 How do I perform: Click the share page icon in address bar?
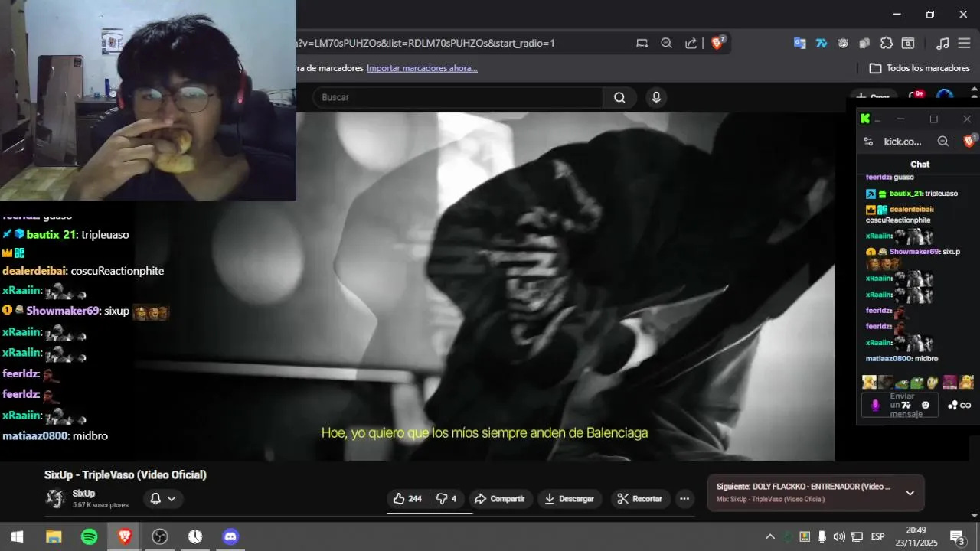[691, 43]
